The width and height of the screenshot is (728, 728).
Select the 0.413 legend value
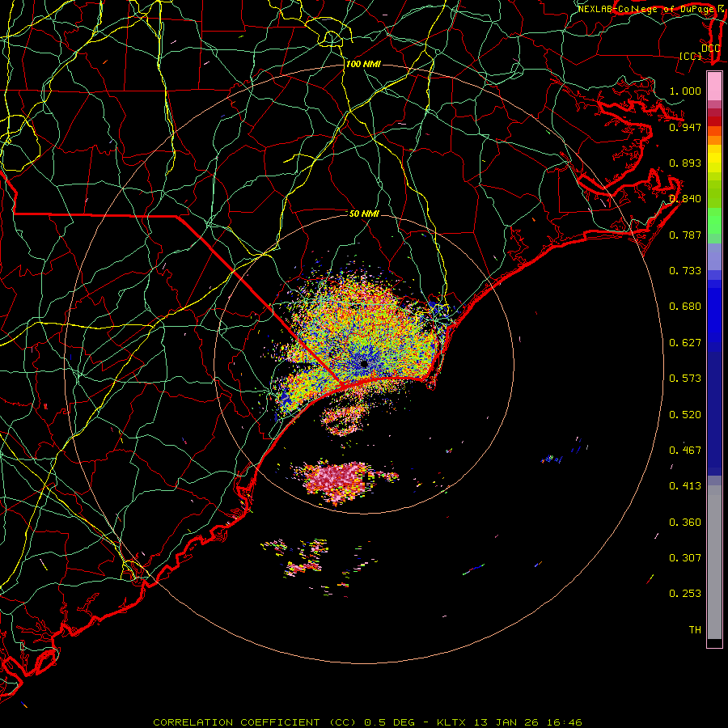[x=685, y=486]
